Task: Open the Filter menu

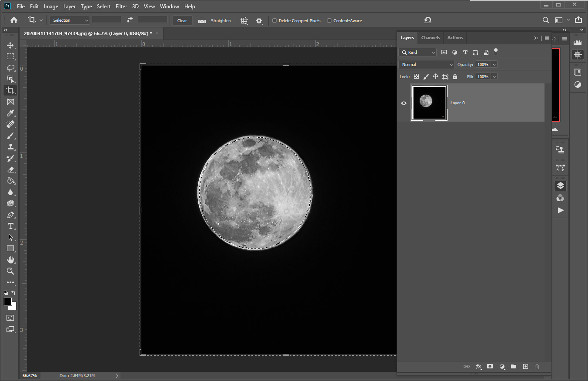Action: tap(121, 7)
